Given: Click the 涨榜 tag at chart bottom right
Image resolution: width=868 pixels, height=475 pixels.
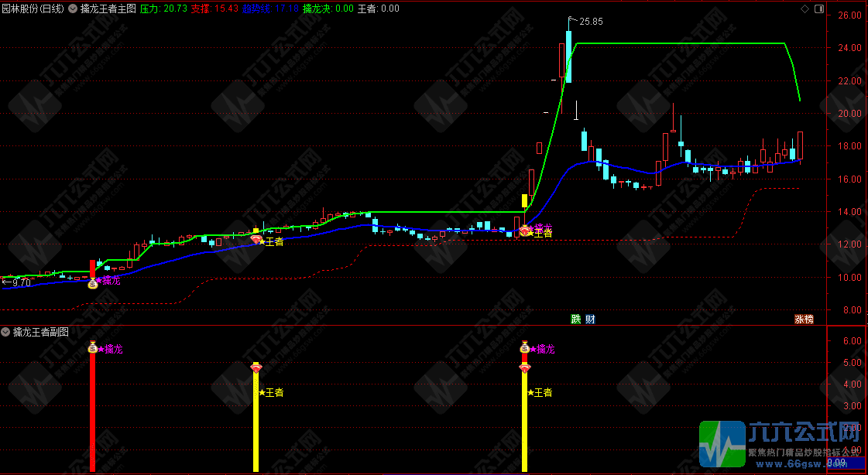Looking at the screenshot, I should (x=804, y=319).
